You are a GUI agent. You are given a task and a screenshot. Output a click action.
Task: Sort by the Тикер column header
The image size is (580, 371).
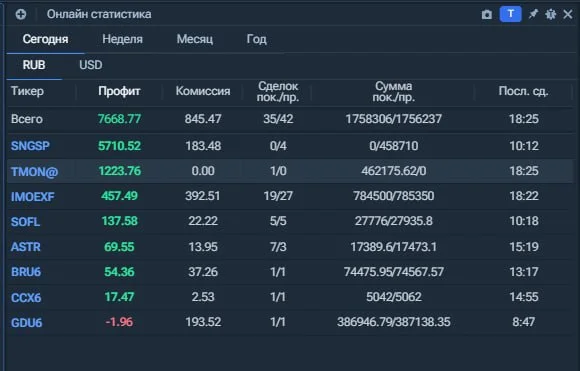[x=27, y=91]
